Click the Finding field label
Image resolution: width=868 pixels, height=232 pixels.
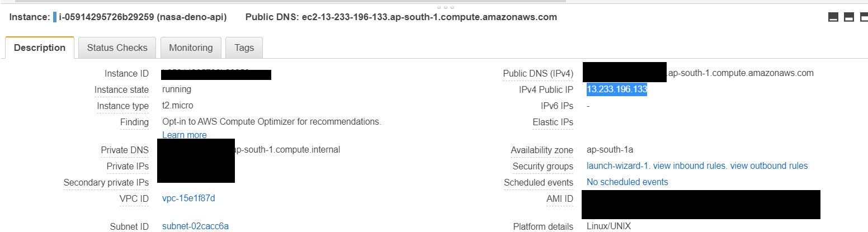[134, 122]
